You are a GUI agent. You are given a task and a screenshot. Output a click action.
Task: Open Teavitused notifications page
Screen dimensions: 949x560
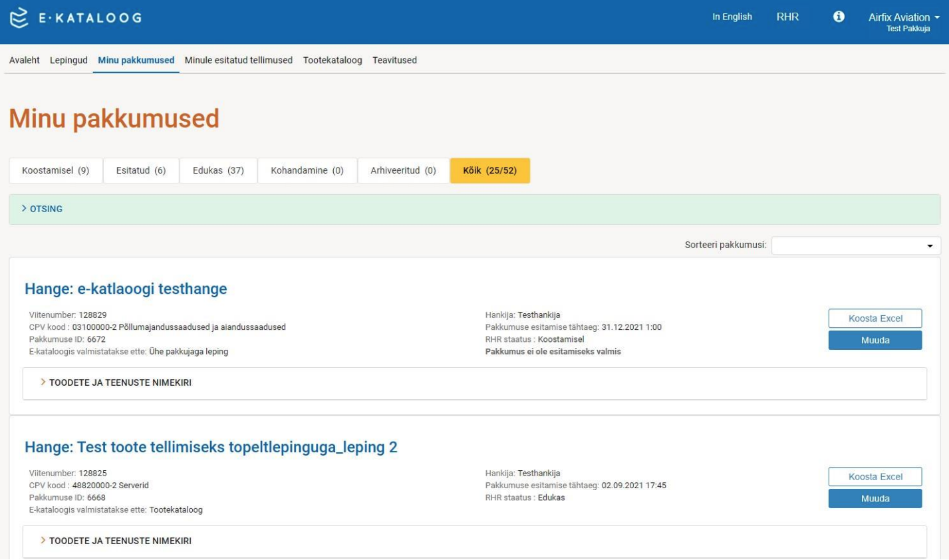point(394,60)
